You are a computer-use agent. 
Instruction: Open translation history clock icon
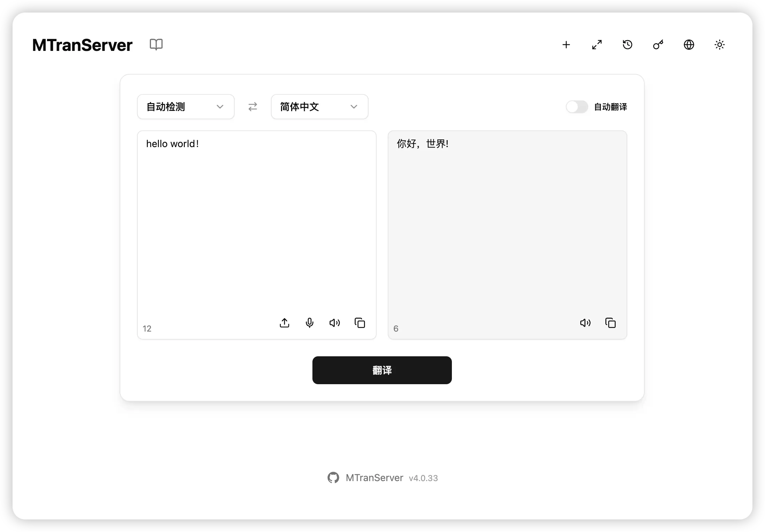(x=628, y=45)
